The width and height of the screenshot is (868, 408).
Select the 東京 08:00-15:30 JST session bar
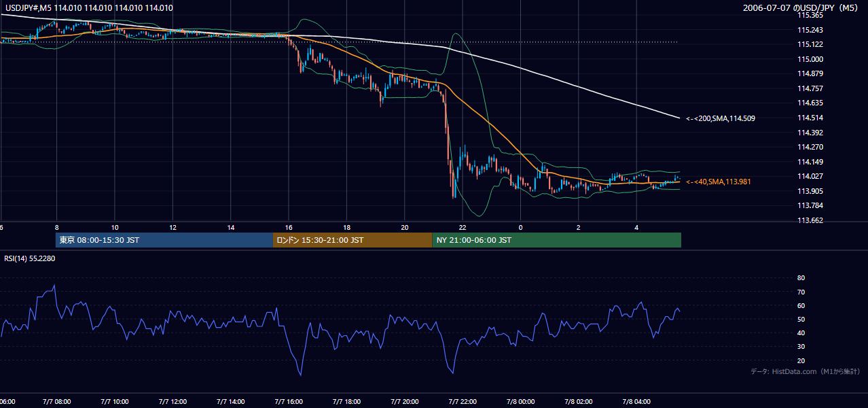[x=164, y=240]
